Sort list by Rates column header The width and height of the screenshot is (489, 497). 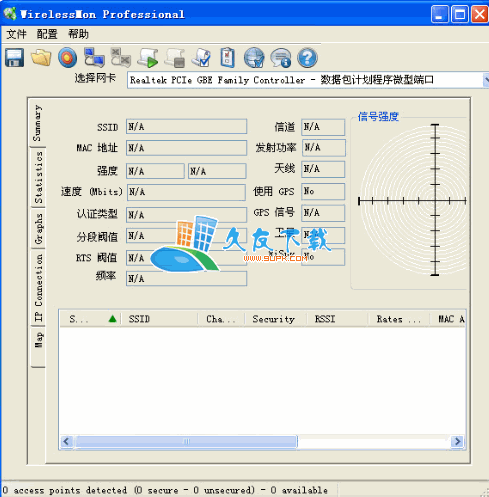(x=399, y=319)
